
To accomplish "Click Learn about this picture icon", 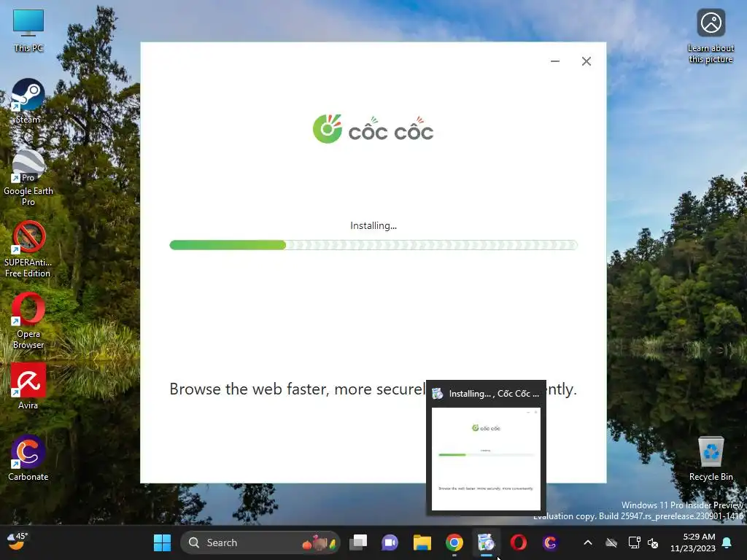I will click(711, 36).
